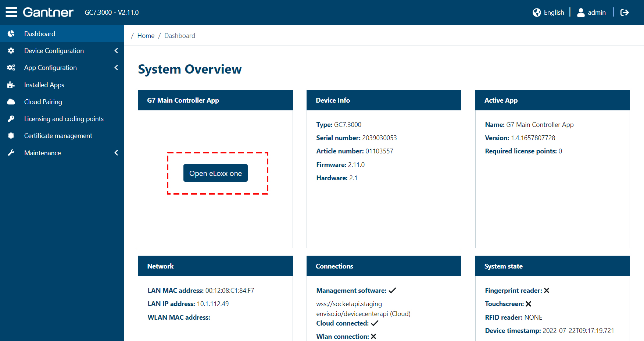Open the Maintenance menu

tap(62, 153)
